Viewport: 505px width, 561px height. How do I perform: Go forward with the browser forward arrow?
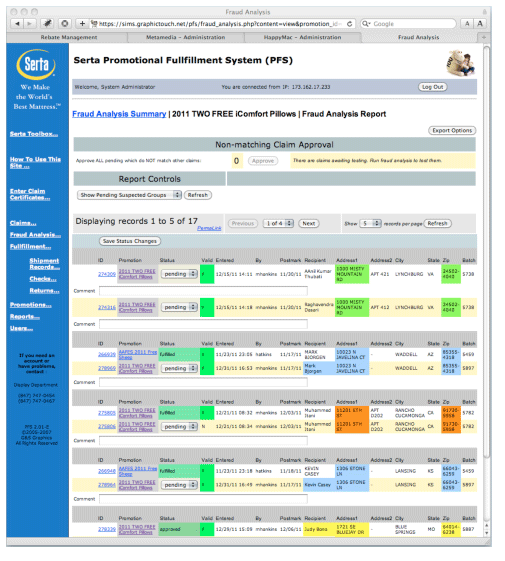[x=30, y=24]
